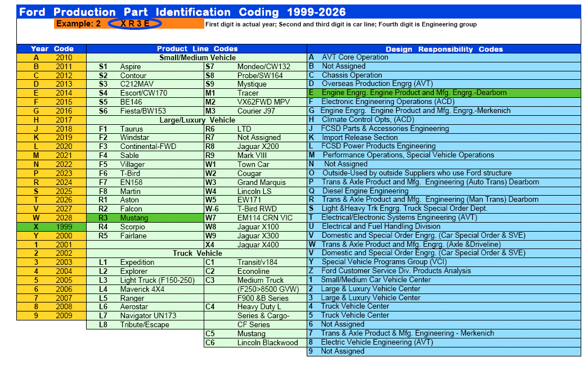Select the year cell "2002"
The image size is (588, 366).
point(64,253)
